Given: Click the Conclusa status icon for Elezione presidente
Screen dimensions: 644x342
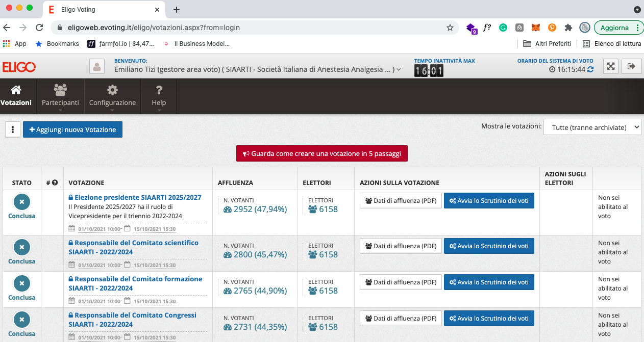Looking at the screenshot, I should (21, 202).
